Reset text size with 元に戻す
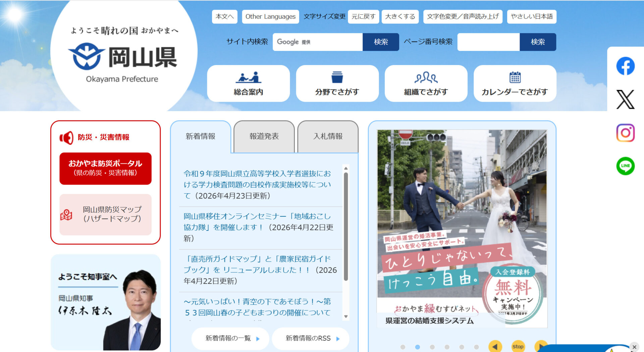The width and height of the screenshot is (644, 352). [363, 16]
